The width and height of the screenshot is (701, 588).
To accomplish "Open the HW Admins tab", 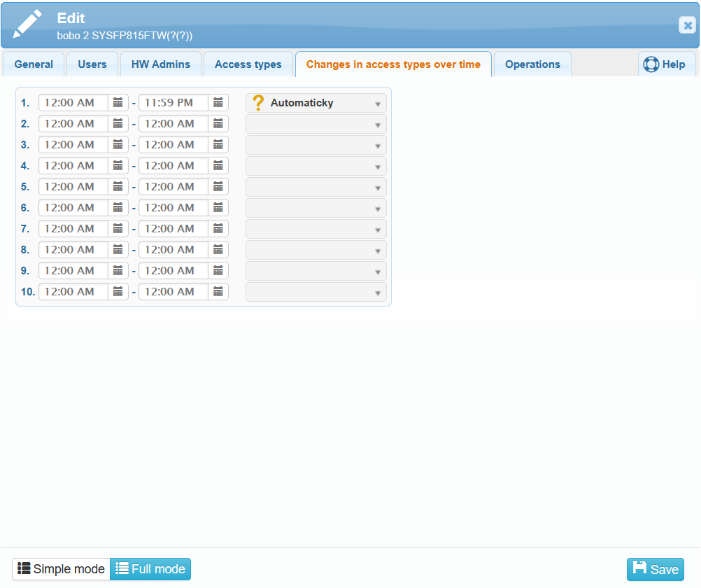I will point(161,64).
